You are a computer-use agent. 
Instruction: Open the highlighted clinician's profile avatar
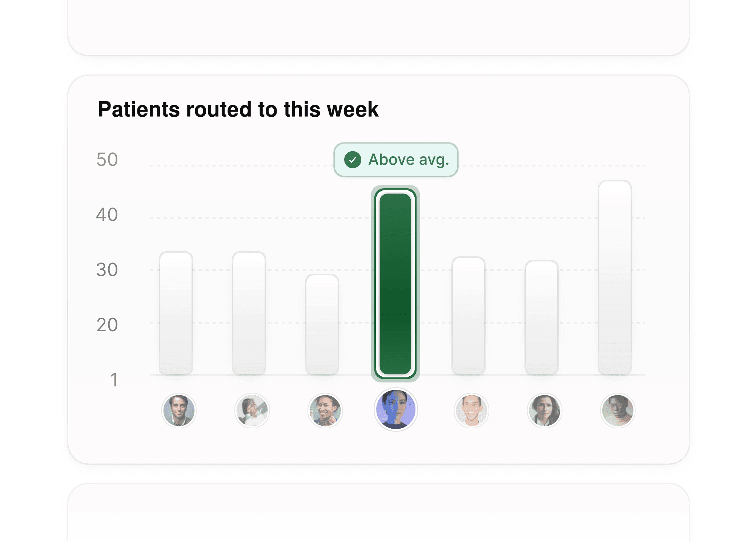[x=396, y=409]
